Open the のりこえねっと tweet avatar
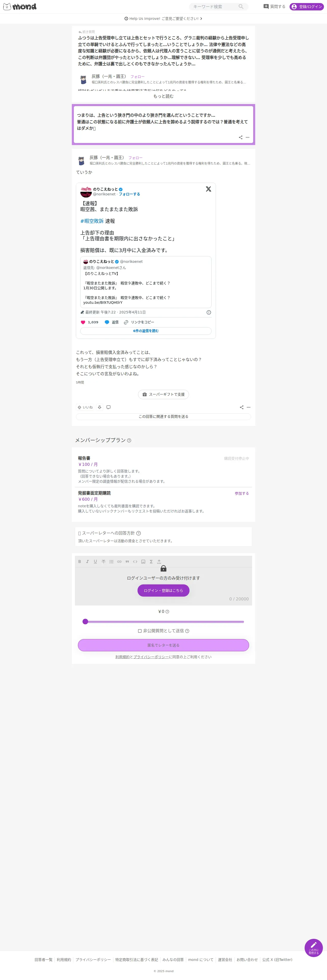327x980 pixels. [86, 191]
